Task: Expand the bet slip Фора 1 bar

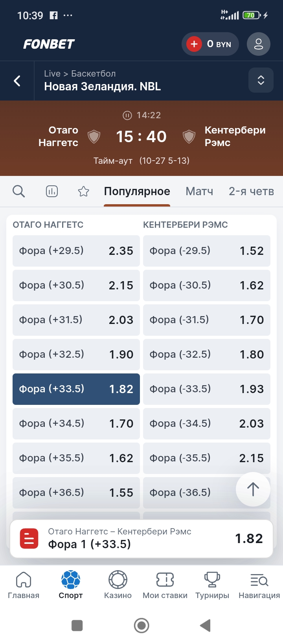Action: [141, 538]
